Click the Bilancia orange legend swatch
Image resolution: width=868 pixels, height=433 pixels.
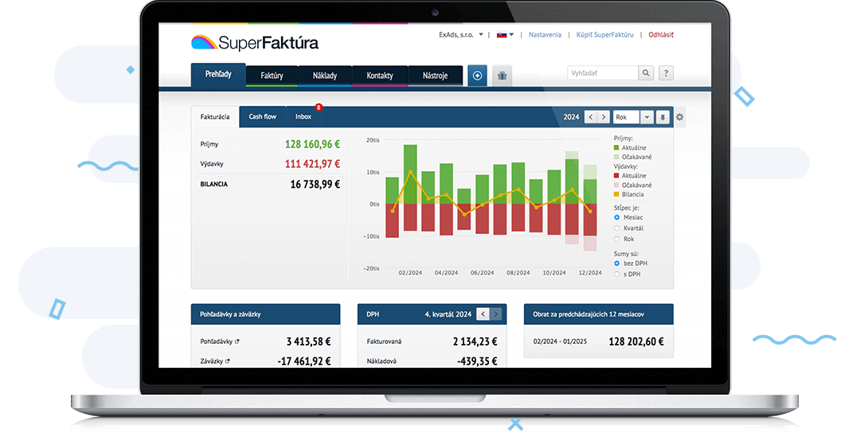coord(616,195)
